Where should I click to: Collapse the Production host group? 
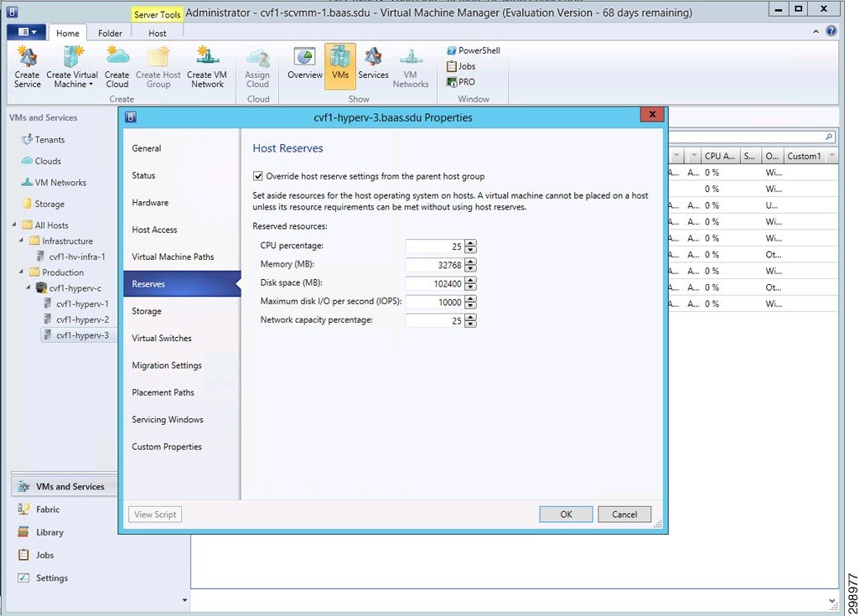point(22,272)
